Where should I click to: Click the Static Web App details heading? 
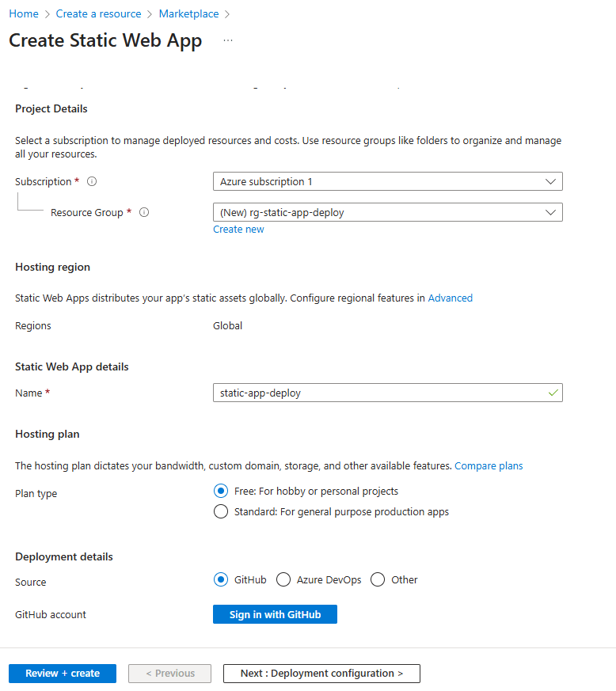point(72,366)
